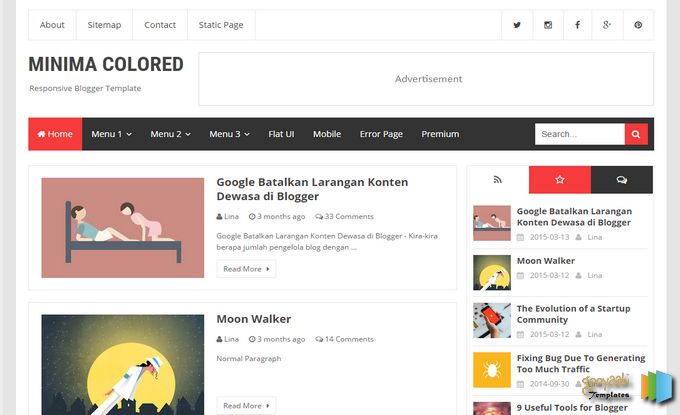Open The Evolution of a Startup Community
680x415 pixels.
click(573, 314)
